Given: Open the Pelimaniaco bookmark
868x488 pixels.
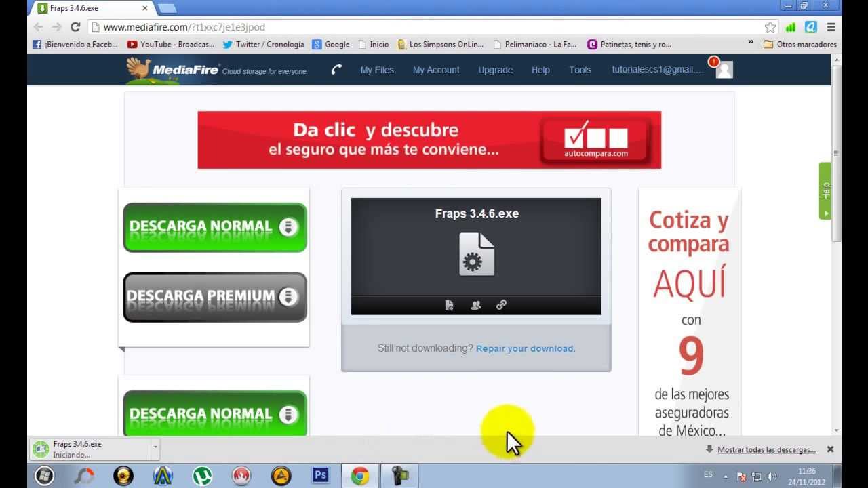Looking at the screenshot, I should click(535, 44).
